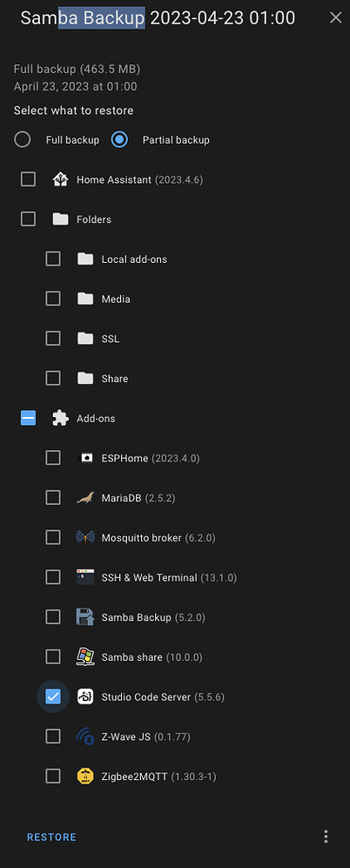Image resolution: width=350 pixels, height=868 pixels.
Task: Select the Partial backup radio button
Action: tap(119, 139)
